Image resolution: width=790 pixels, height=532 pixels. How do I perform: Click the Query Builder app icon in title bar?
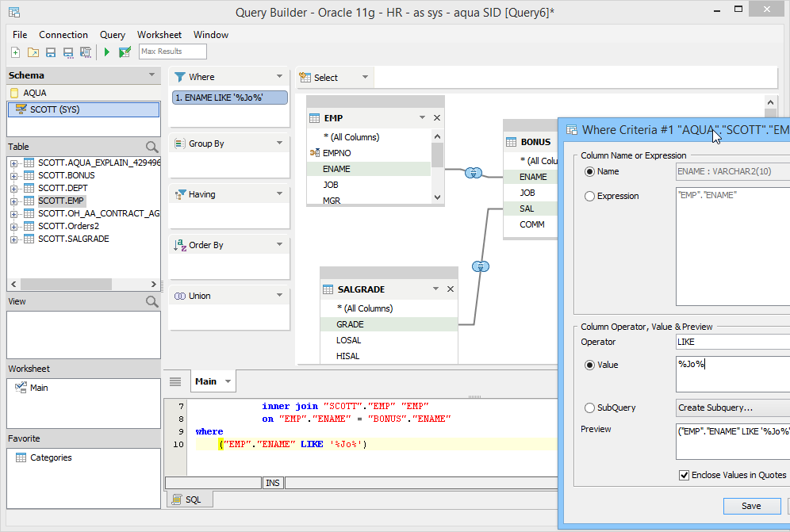(x=14, y=12)
